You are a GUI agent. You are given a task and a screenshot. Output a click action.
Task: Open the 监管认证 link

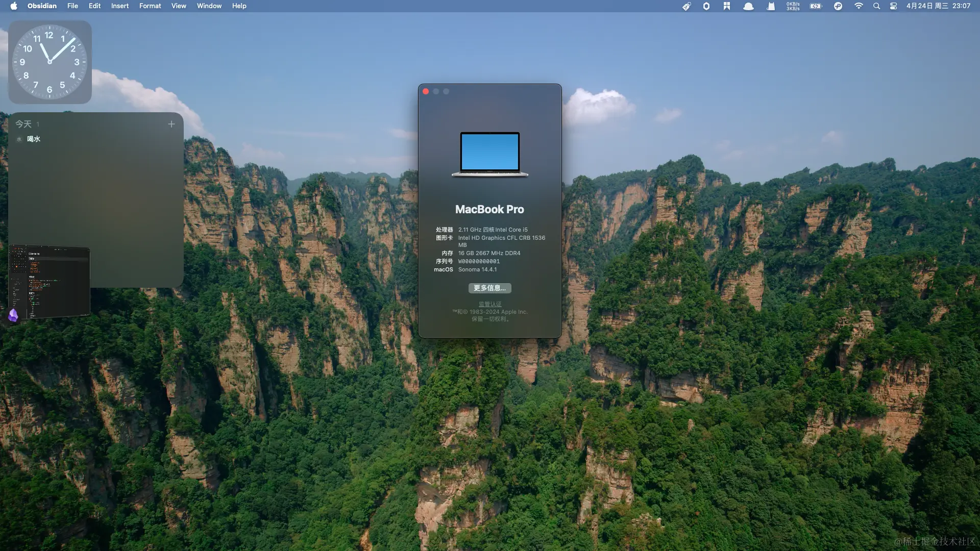coord(489,304)
